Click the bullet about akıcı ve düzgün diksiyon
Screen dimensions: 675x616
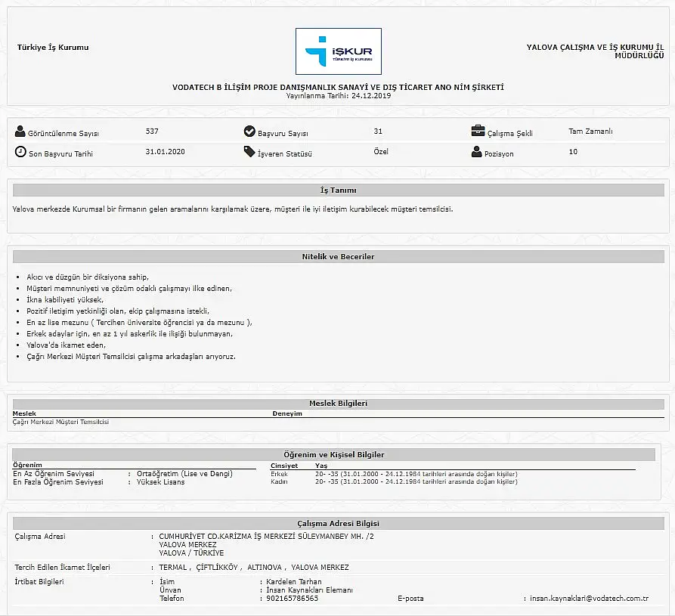coord(88,277)
